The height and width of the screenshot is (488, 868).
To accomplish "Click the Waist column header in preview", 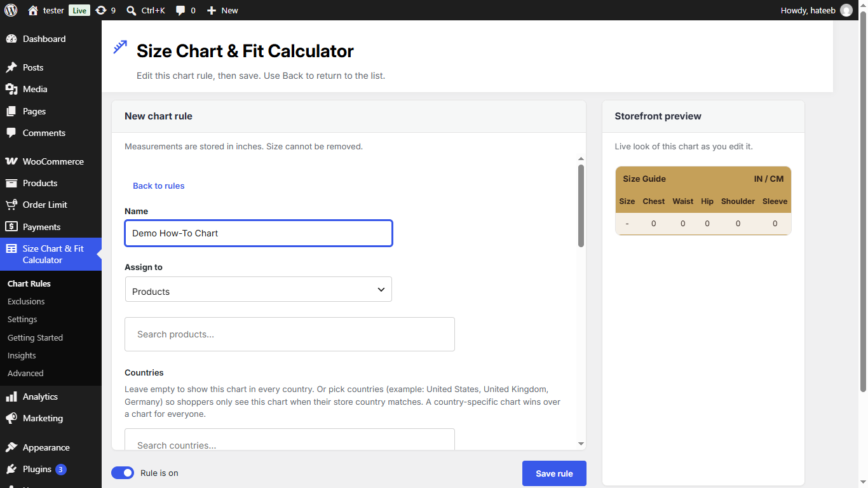I will 682,201.
